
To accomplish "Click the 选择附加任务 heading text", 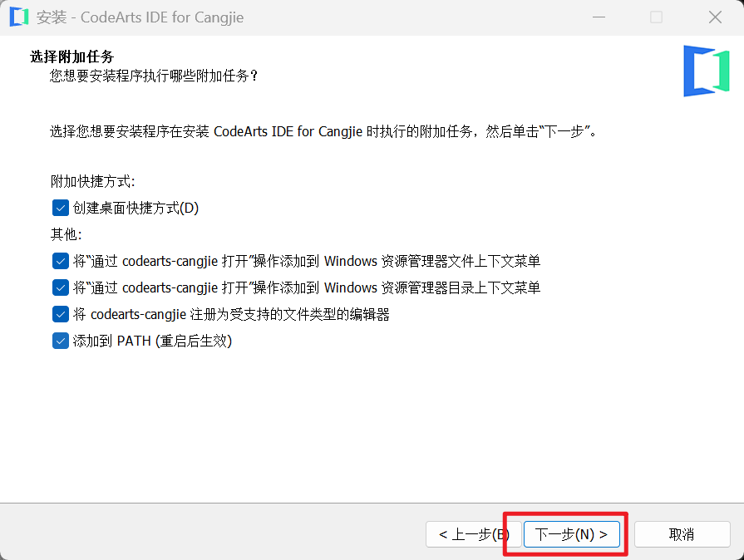I will pyautogui.click(x=71, y=56).
